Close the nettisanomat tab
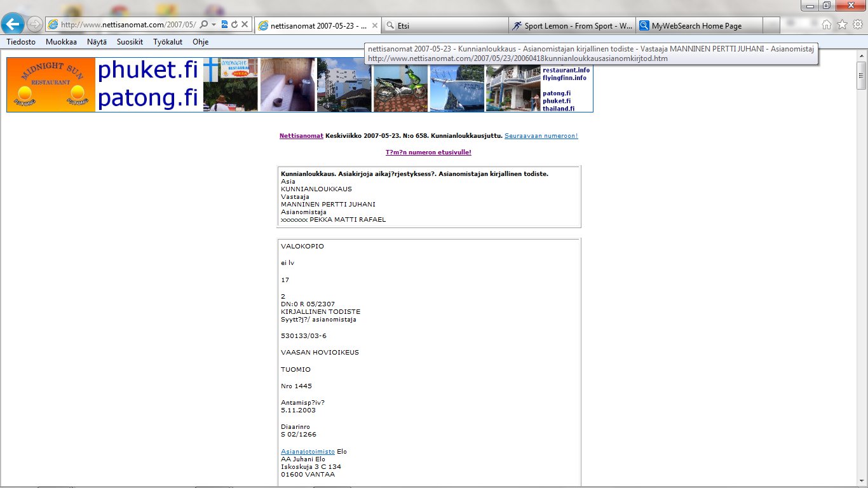868x488 pixels. pos(374,26)
